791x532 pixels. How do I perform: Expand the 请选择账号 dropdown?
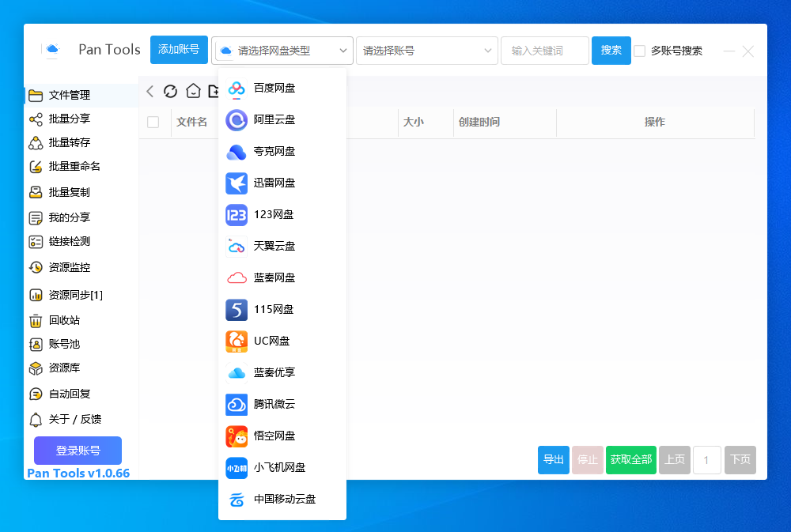(426, 51)
